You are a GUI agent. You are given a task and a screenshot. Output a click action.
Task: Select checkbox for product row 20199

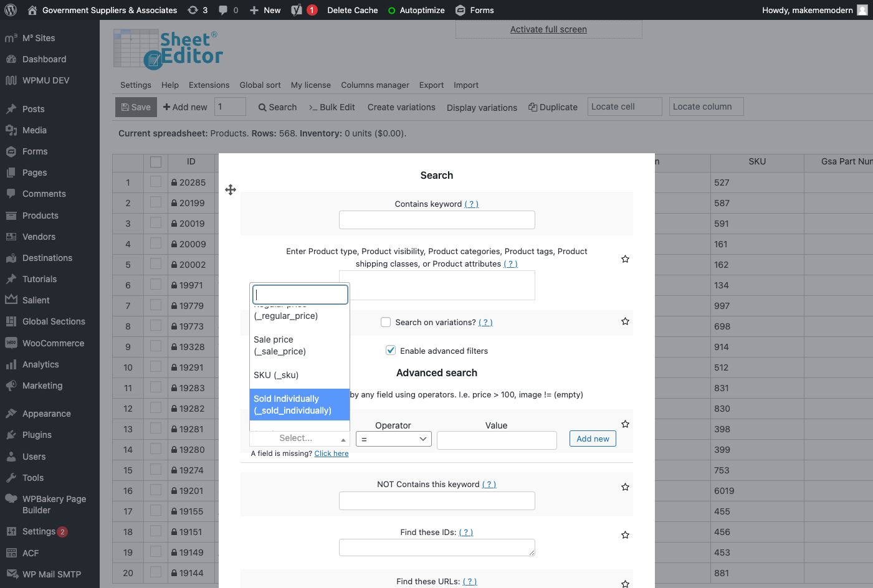click(156, 202)
